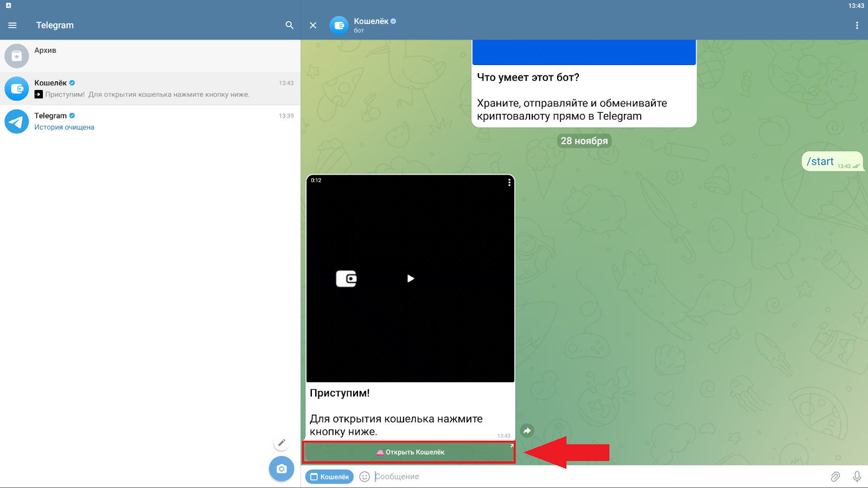Click the wallet logo inside the video

346,279
